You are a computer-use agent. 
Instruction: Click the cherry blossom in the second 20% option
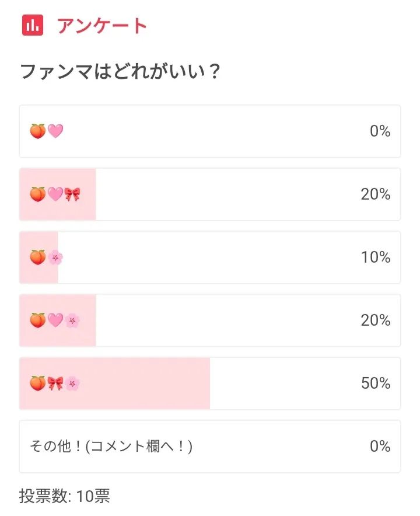72,320
